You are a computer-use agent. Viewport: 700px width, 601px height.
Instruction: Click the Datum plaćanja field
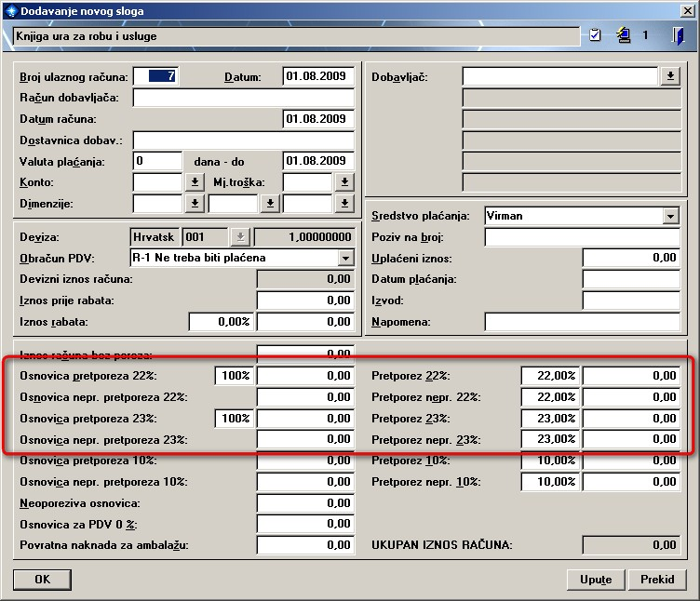[x=631, y=279]
